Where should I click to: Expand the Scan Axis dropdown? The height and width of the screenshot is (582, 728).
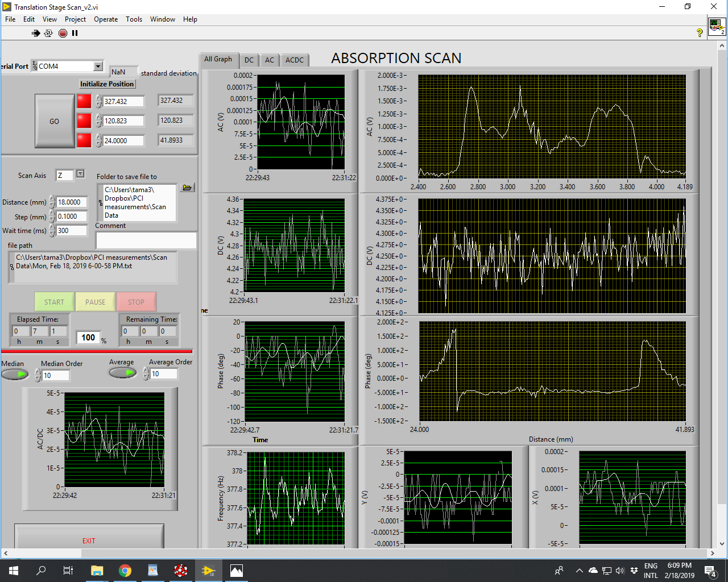(x=80, y=174)
